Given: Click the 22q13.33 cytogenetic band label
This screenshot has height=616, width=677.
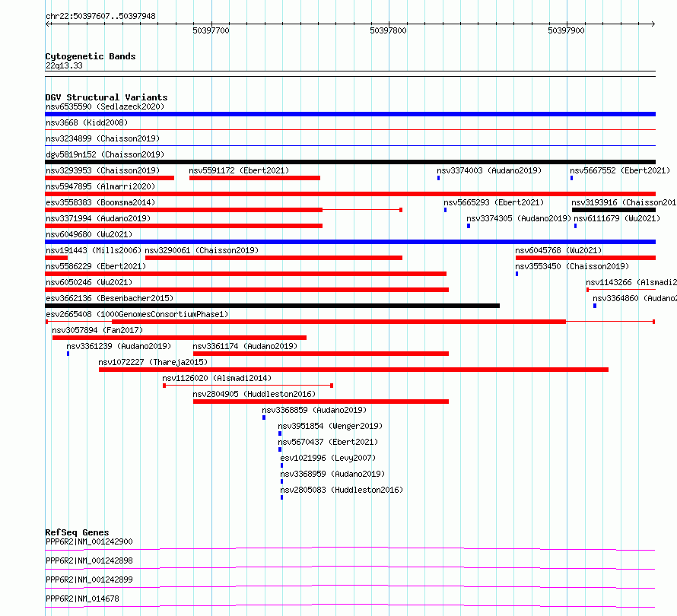Looking at the screenshot, I should pyautogui.click(x=64, y=65).
